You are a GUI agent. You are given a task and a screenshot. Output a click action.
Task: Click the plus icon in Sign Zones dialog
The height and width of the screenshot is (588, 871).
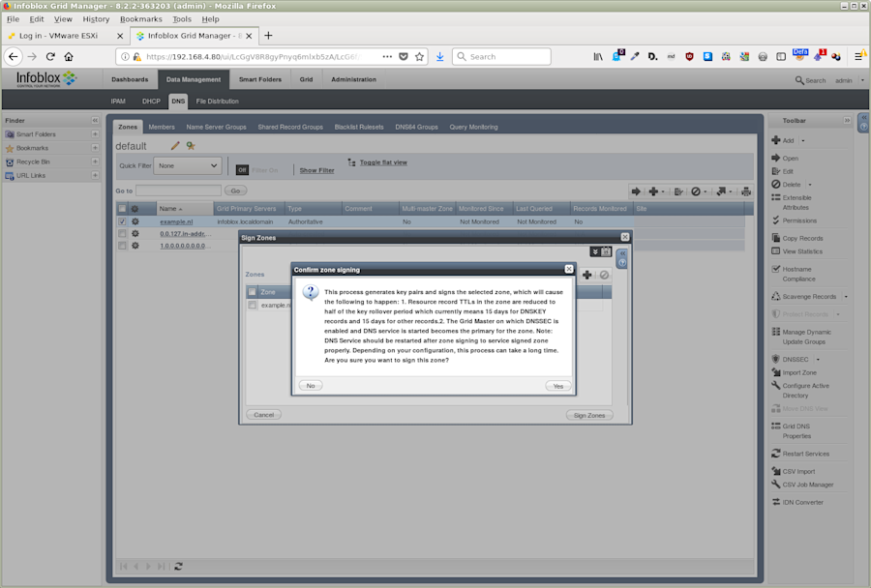pos(586,275)
